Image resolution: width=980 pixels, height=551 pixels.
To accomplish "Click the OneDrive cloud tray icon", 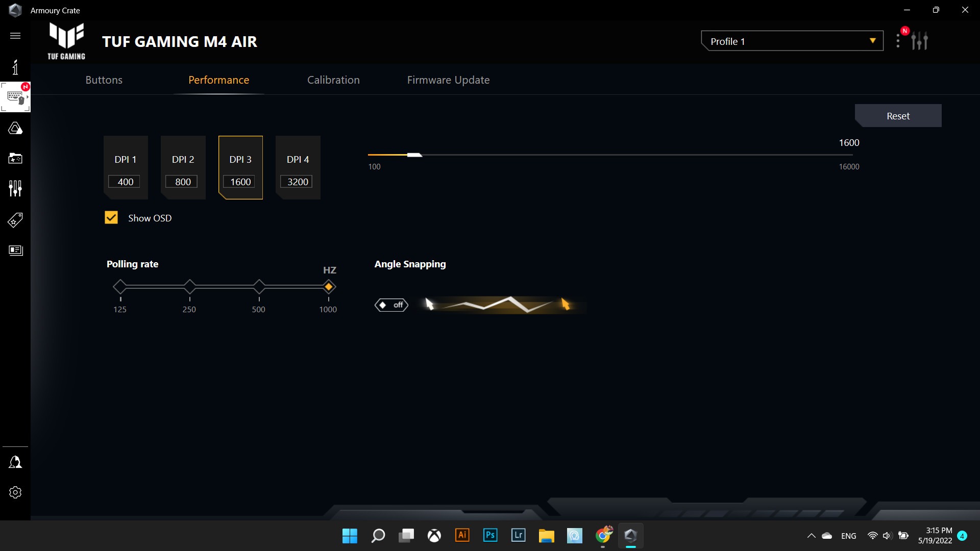I will coord(827,536).
